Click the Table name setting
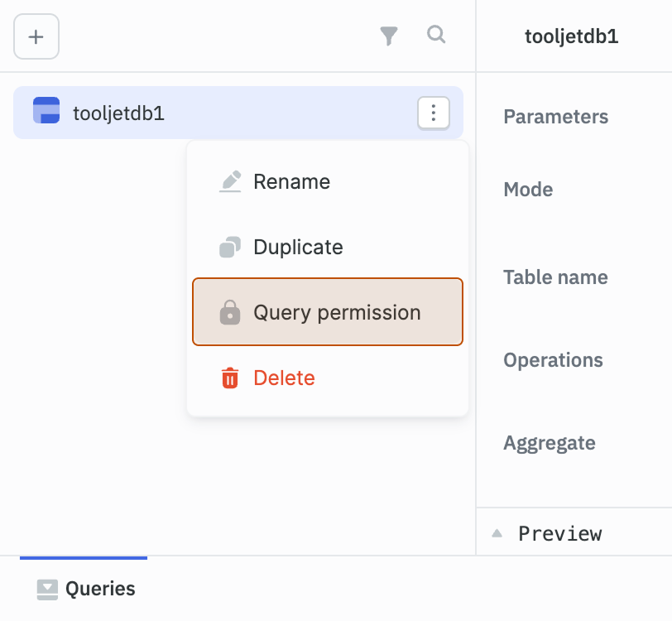 click(555, 277)
